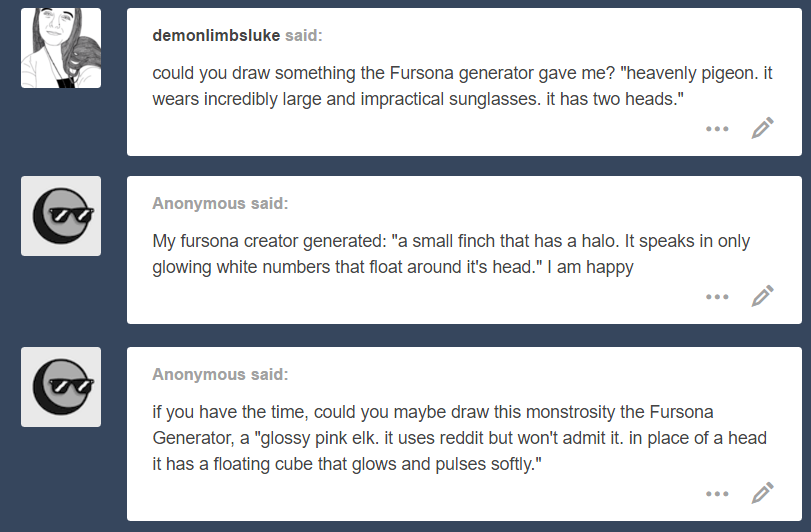
Task: Click "said:" next to demonlimbsluke
Action: [x=304, y=36]
